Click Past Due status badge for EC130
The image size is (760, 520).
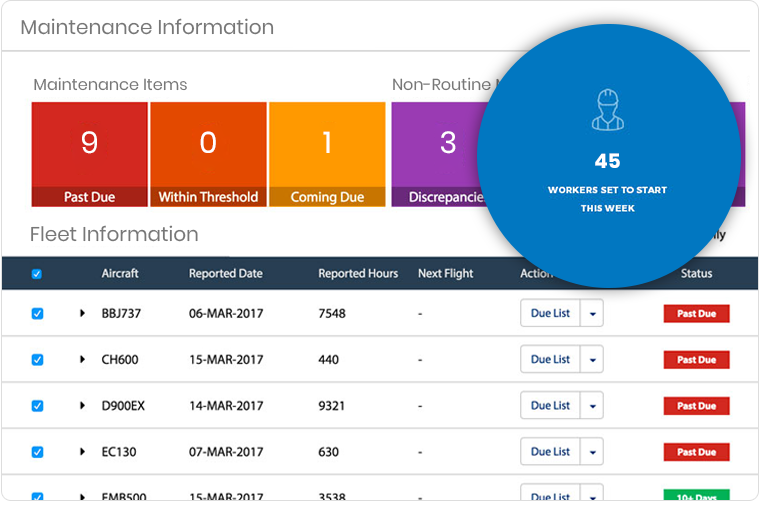[x=697, y=452]
